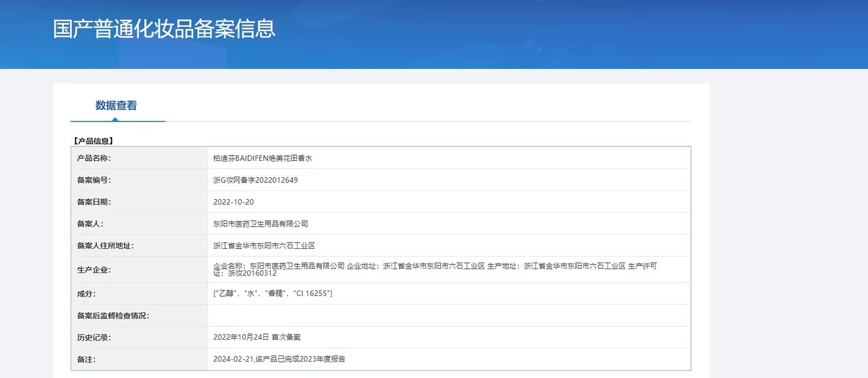The height and width of the screenshot is (378, 868).
Task: Select the filing number 浙G妆网备字2022012649
Action: coord(255,180)
